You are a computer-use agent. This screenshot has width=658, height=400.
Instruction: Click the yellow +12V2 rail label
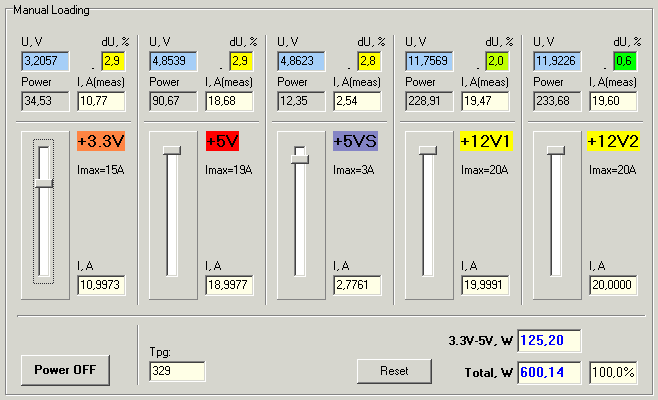pos(614,141)
